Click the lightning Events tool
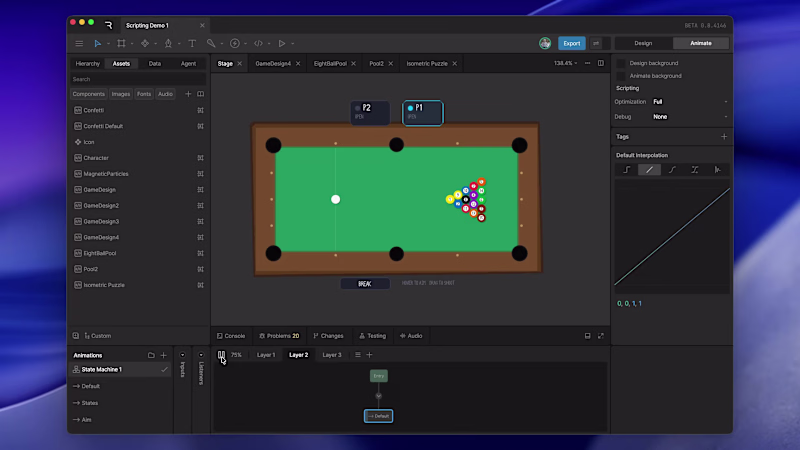 (x=235, y=43)
